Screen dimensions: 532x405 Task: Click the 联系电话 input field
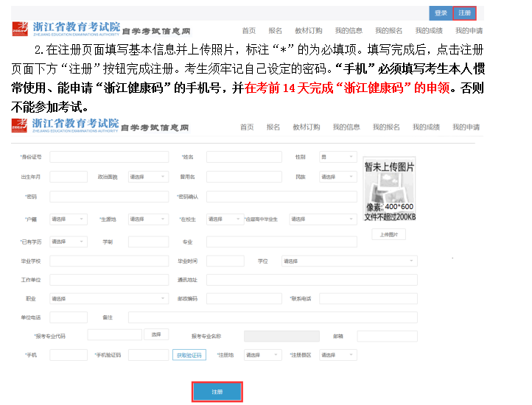click(368, 298)
